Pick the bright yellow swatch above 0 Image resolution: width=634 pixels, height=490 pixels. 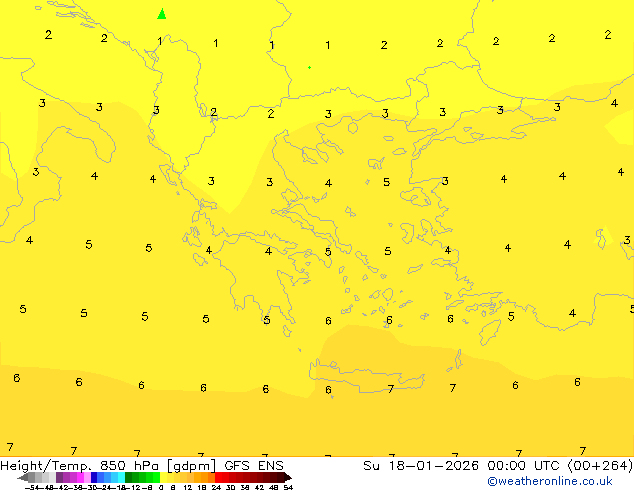tap(163, 477)
